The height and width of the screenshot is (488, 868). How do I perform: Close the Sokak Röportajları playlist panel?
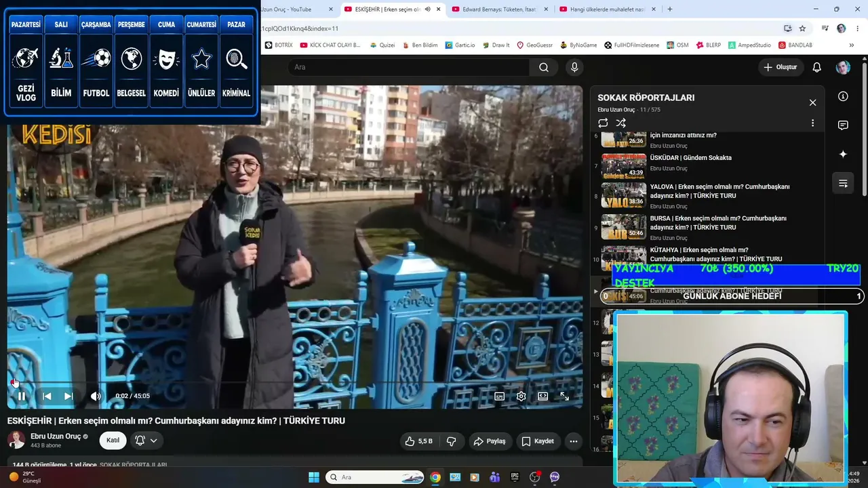click(x=812, y=102)
